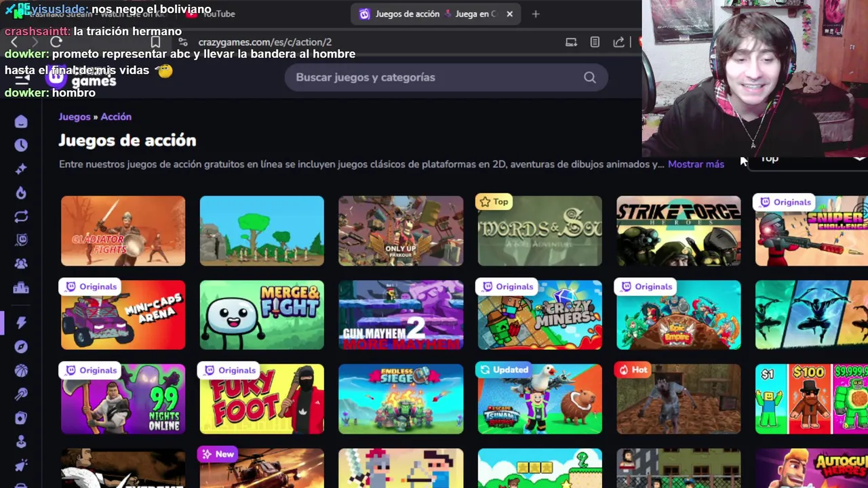Click Mostrar más link
Image resolution: width=868 pixels, height=488 pixels.
(x=696, y=164)
